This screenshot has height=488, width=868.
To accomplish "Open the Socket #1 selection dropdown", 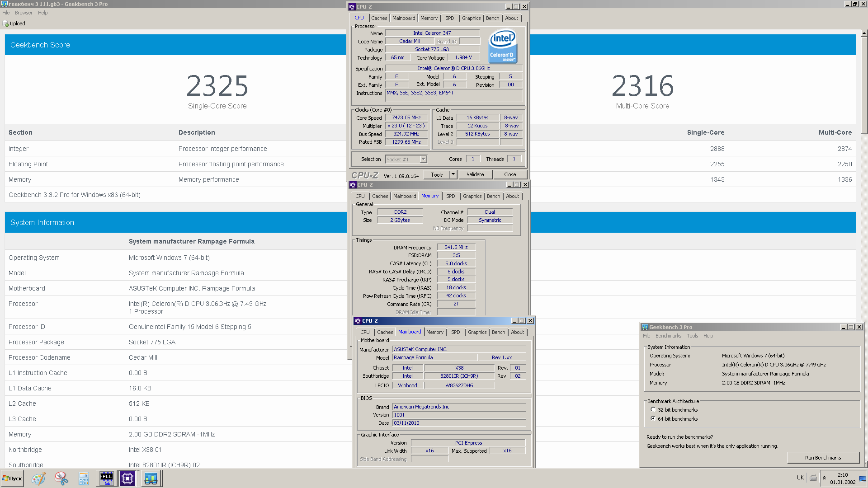I will tap(406, 159).
